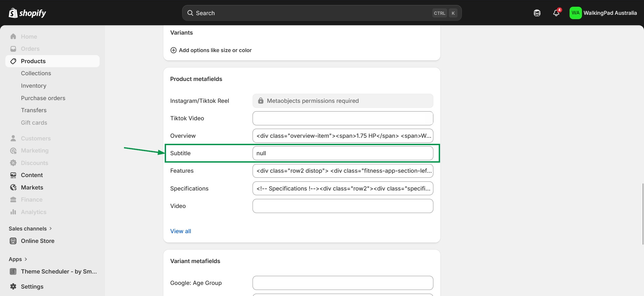This screenshot has height=296, width=644.
Task: Focus the top Search bar
Action: [x=322, y=13]
